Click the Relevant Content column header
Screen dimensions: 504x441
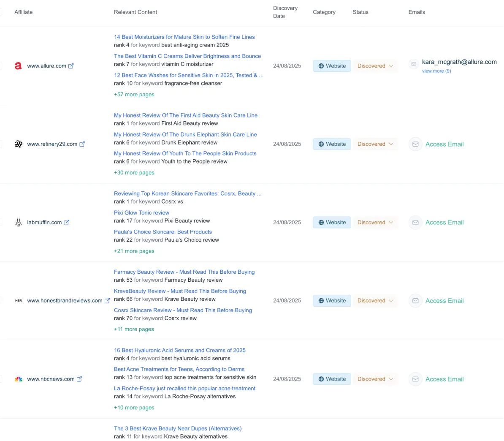(135, 12)
